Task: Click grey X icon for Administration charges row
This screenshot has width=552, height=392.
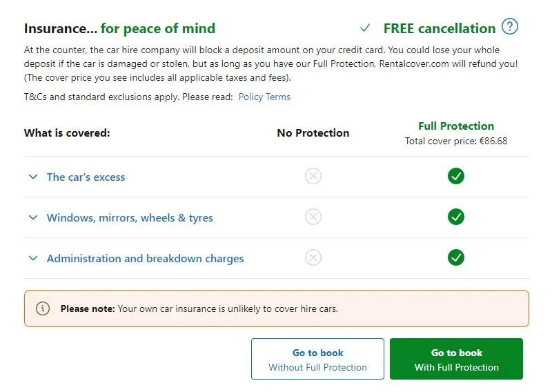Action: click(x=313, y=258)
